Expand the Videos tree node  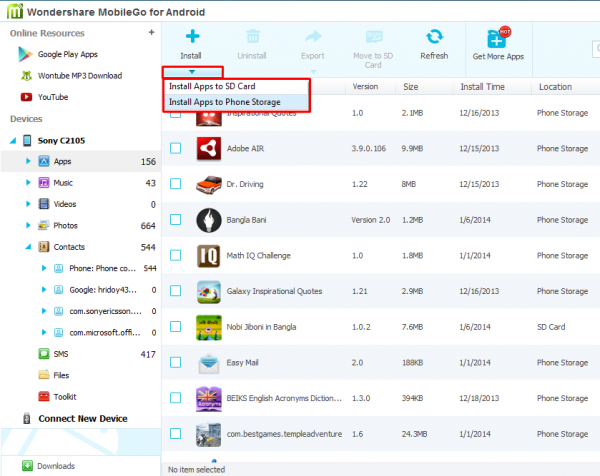click(x=28, y=204)
